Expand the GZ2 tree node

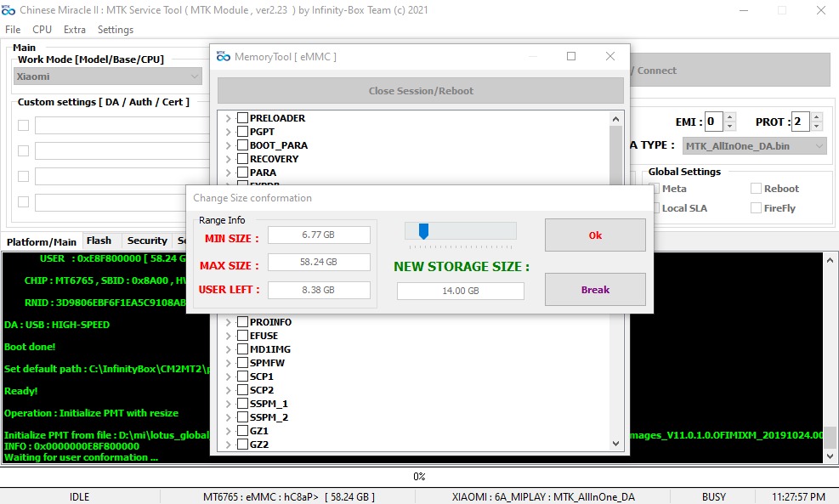228,445
